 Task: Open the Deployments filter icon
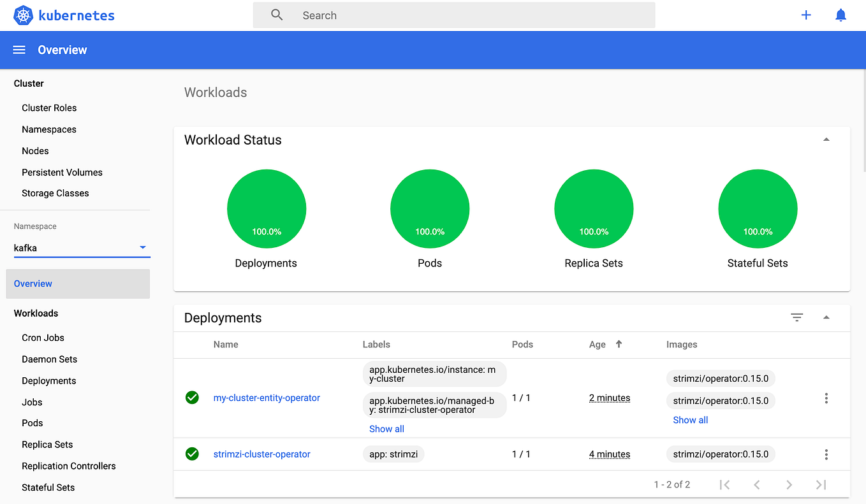(796, 317)
